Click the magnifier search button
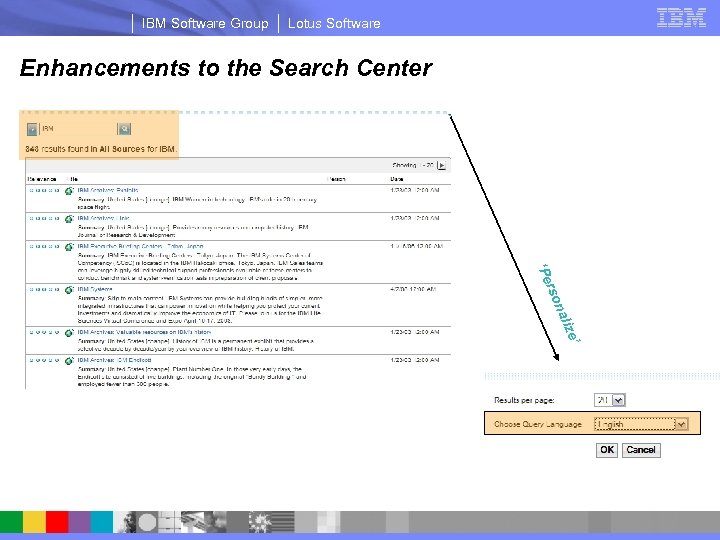Image resolution: width=720 pixels, height=540 pixels. (x=124, y=129)
